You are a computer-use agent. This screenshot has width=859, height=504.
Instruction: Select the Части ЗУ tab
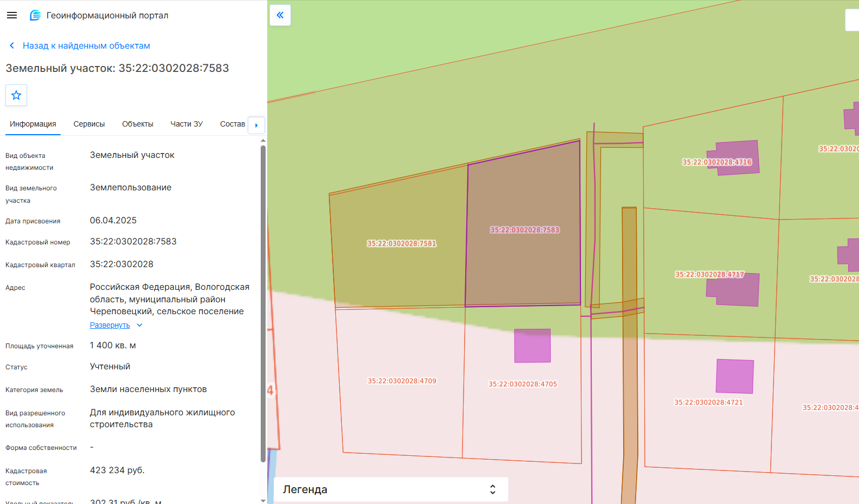click(187, 124)
